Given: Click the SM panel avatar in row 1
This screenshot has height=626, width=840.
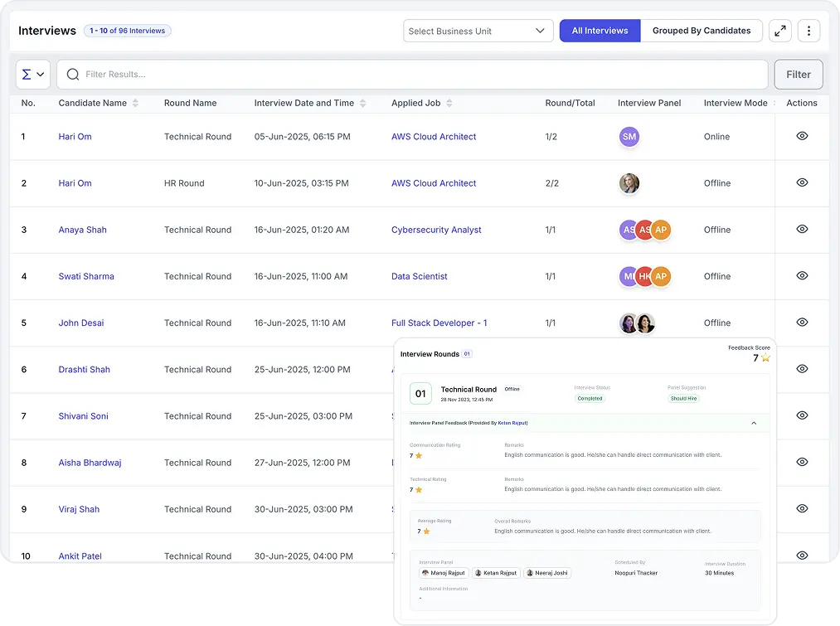Looking at the screenshot, I should [629, 137].
